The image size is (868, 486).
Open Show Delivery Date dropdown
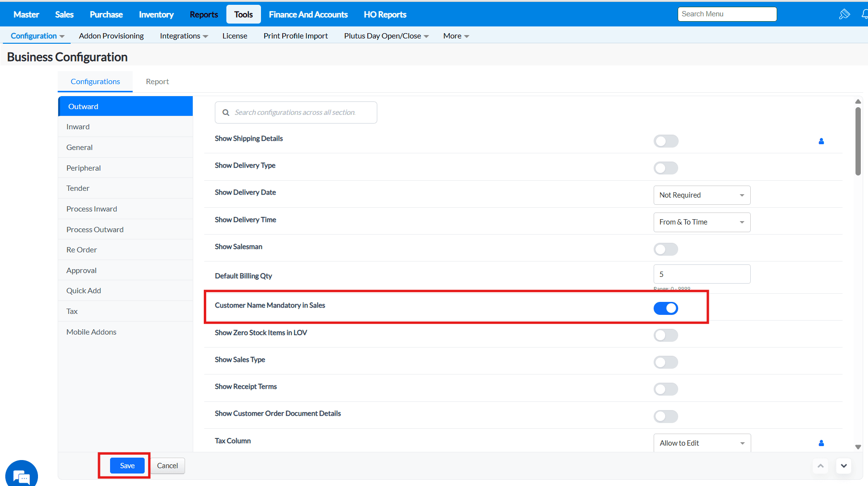tap(702, 195)
